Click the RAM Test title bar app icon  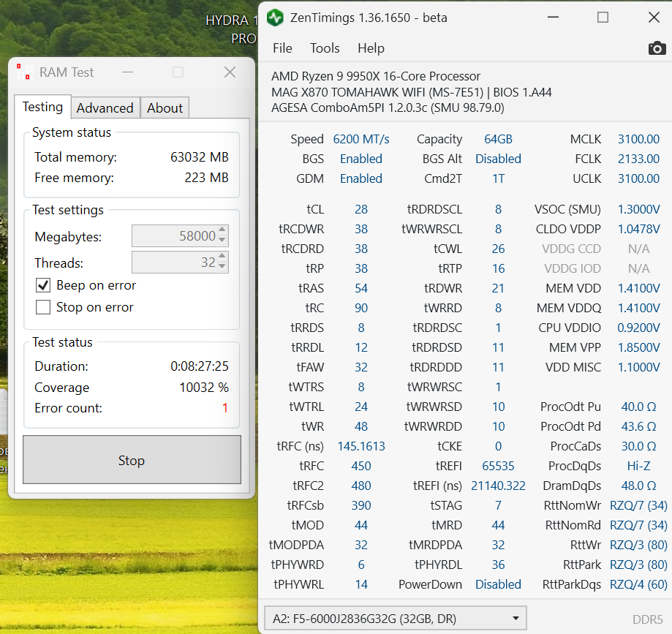[25, 72]
